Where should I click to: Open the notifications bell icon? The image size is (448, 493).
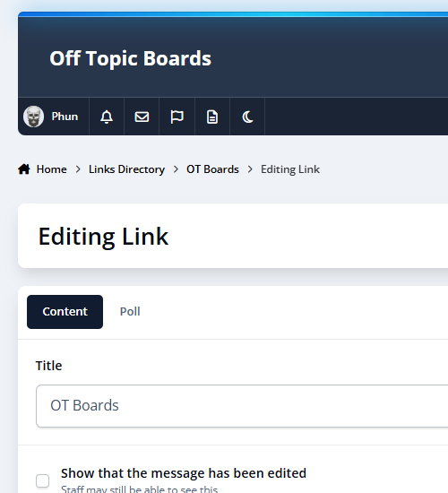tap(107, 117)
